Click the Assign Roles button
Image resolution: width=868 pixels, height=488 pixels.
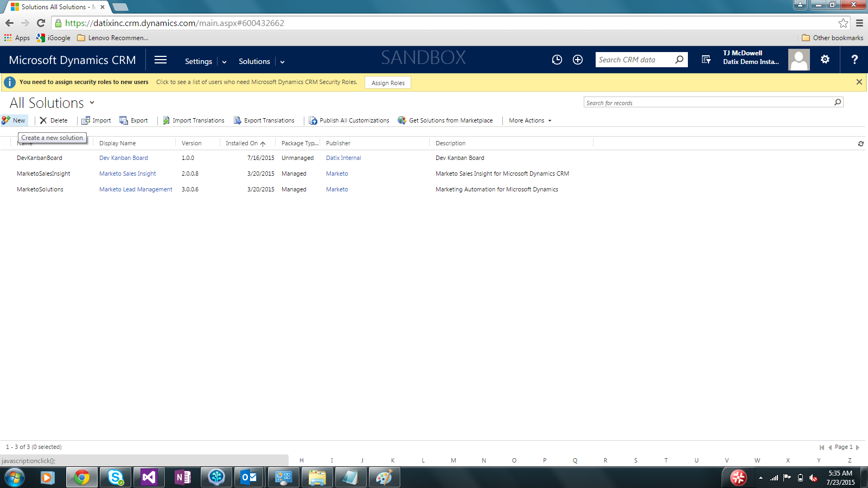coord(388,83)
